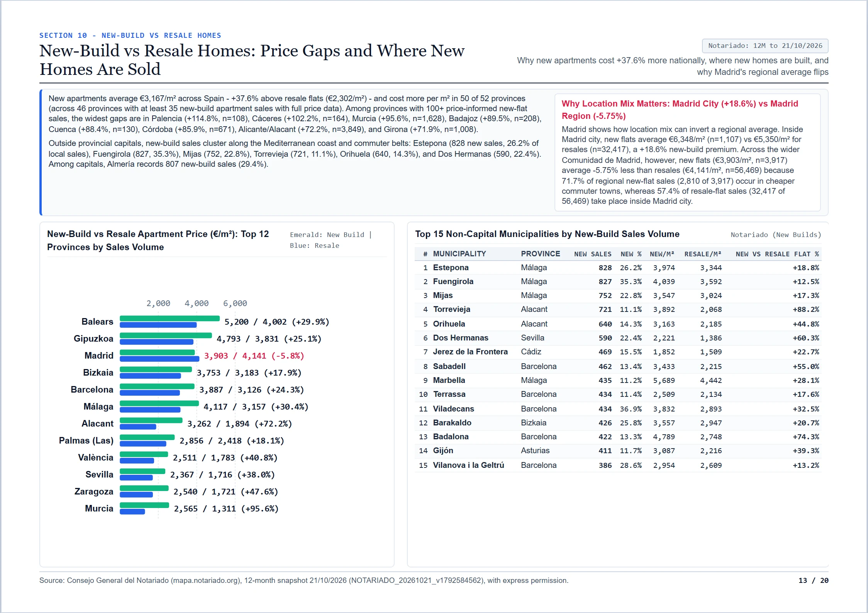The height and width of the screenshot is (613, 868).
Task: Click the Gijón Asturias province cell
Action: pyautogui.click(x=535, y=450)
